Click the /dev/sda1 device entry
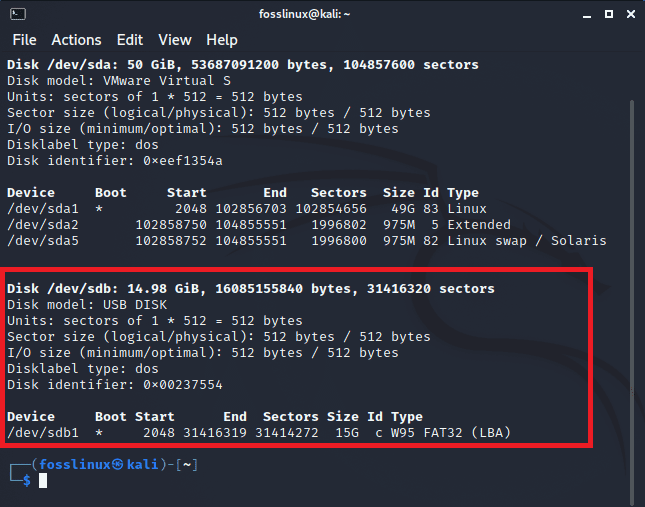This screenshot has height=507, width=645. point(43,209)
